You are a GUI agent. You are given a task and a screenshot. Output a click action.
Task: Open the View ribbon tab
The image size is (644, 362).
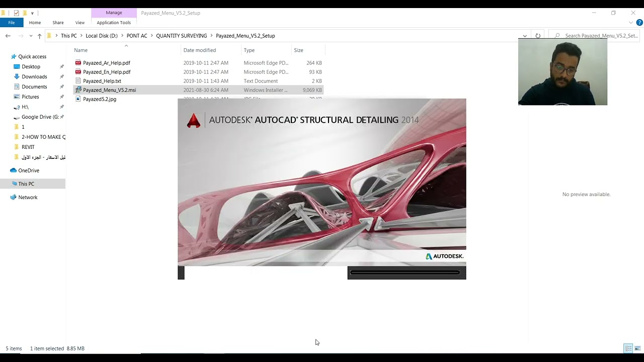80,23
